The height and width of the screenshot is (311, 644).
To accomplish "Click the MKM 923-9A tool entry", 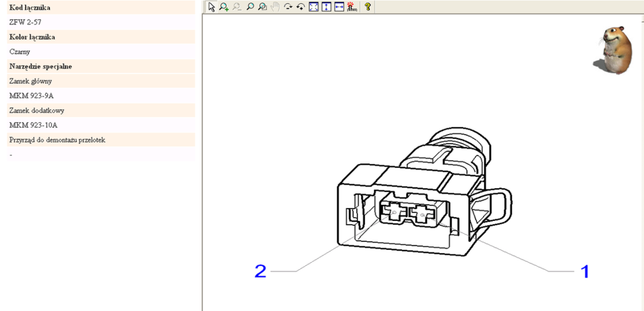I will (32, 96).
